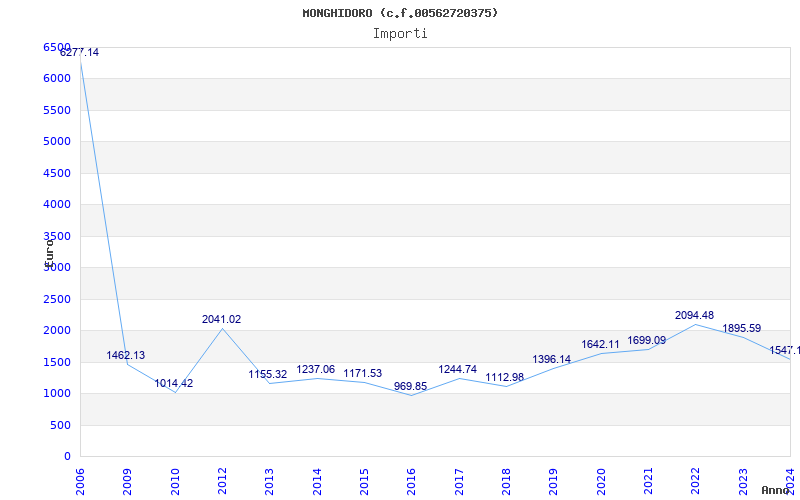Click the y-axis tick 6000
Image resolution: width=800 pixels, height=500 pixels.
[x=57, y=79]
